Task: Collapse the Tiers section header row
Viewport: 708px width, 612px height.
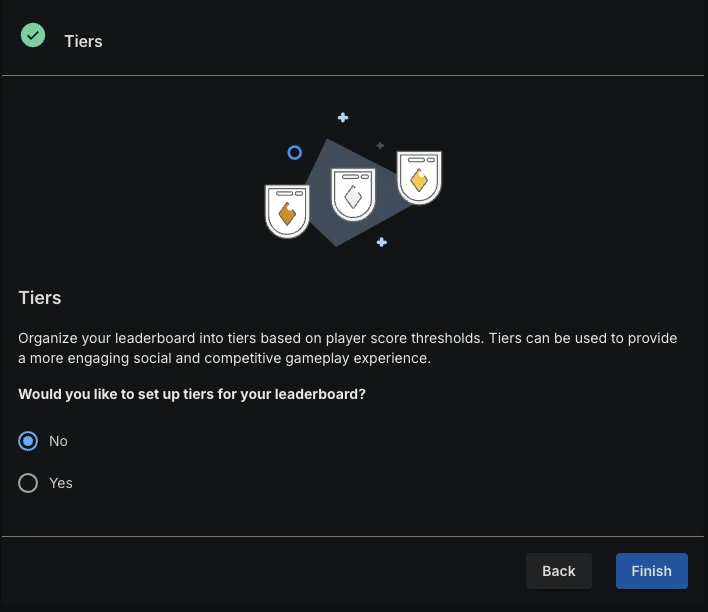Action: click(x=353, y=38)
